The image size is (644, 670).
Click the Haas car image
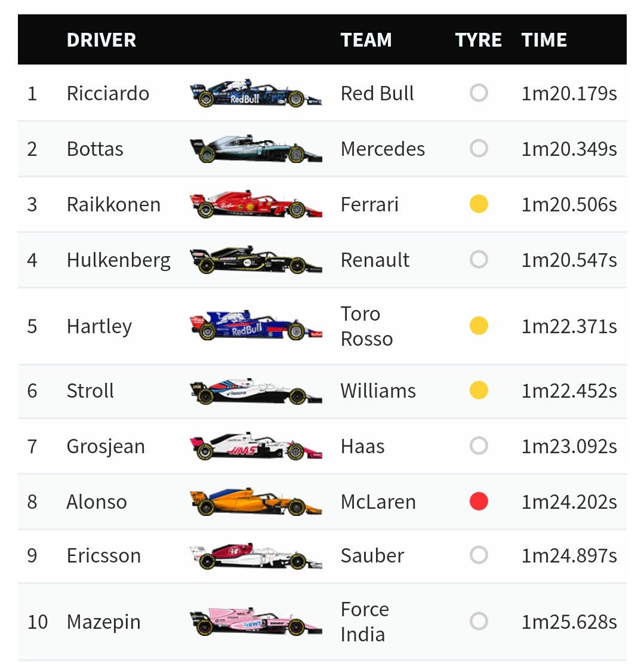click(x=255, y=445)
